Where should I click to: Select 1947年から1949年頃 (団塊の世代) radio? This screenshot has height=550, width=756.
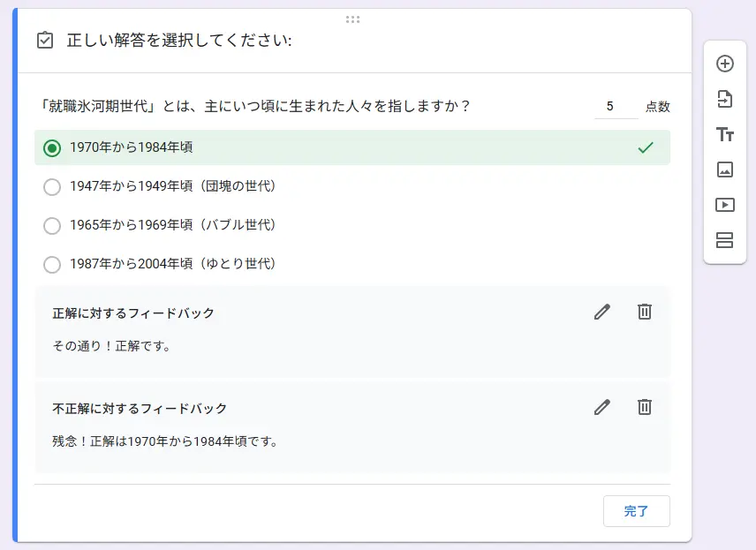tap(52, 186)
